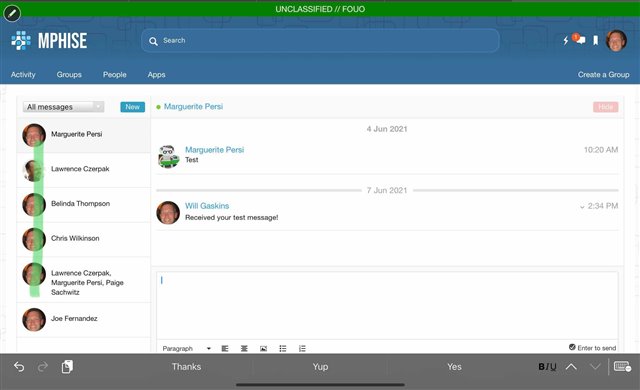Click the pencil edit icon at top-left
The image size is (640, 390).
pos(12,13)
